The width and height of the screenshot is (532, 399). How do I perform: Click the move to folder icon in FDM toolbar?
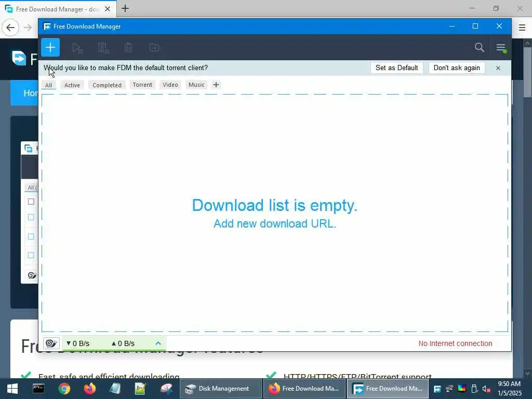pyautogui.click(x=154, y=47)
